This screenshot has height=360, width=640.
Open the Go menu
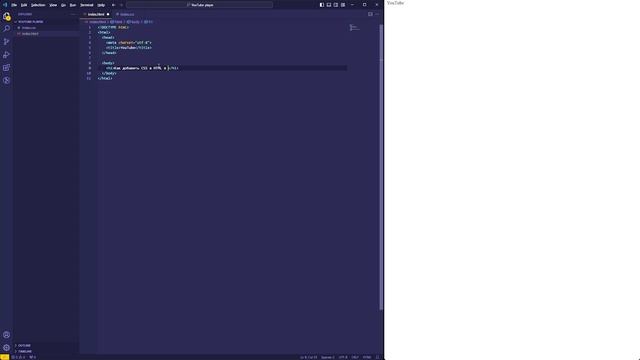(63, 5)
